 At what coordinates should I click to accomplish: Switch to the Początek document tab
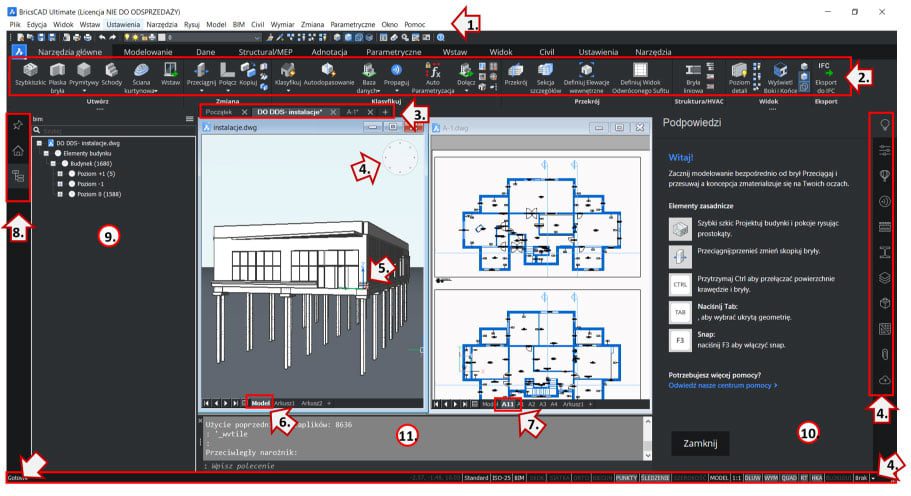[218, 112]
